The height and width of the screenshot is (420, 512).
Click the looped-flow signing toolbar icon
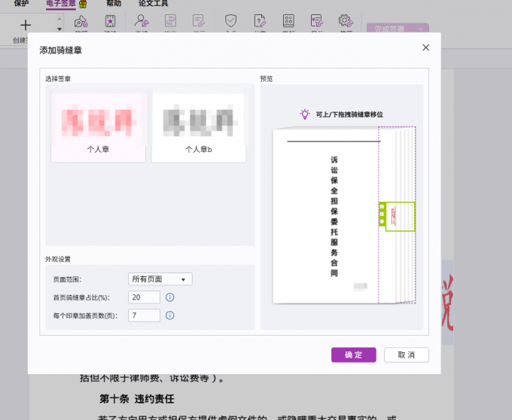pos(170,21)
